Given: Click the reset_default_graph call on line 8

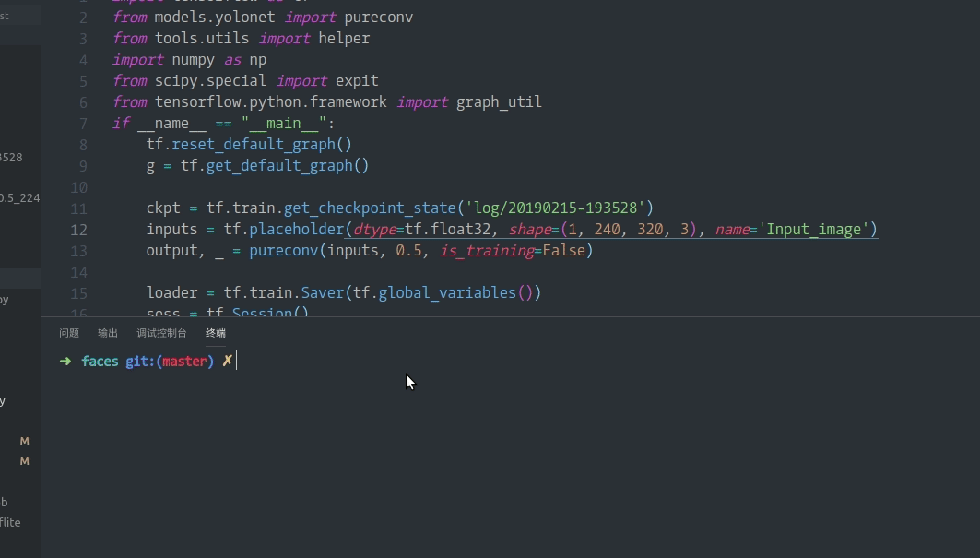Looking at the screenshot, I should (254, 145).
